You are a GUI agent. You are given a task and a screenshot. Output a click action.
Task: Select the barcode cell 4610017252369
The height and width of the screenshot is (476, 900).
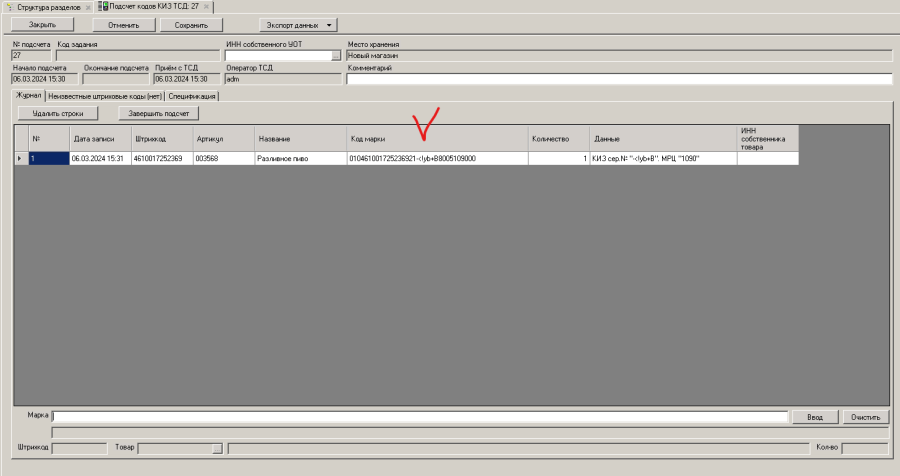click(162, 158)
